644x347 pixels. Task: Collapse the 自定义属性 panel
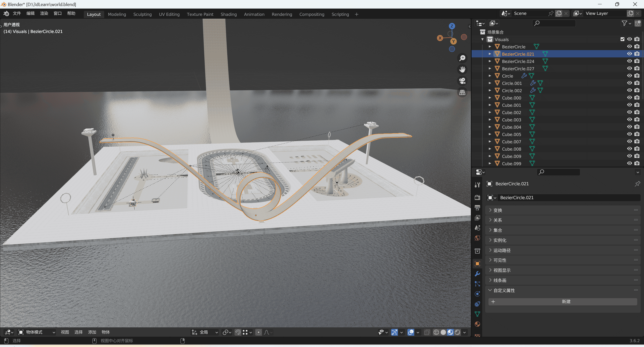563,290
